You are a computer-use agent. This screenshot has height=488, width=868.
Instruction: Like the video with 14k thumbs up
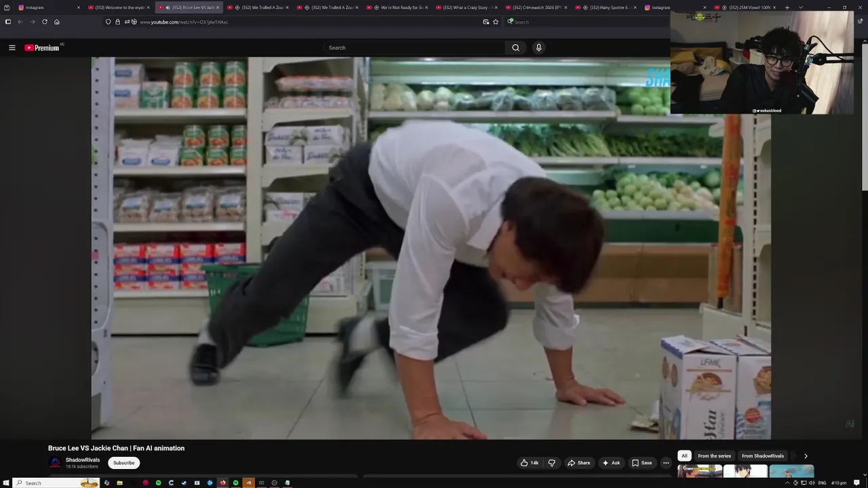(x=529, y=463)
